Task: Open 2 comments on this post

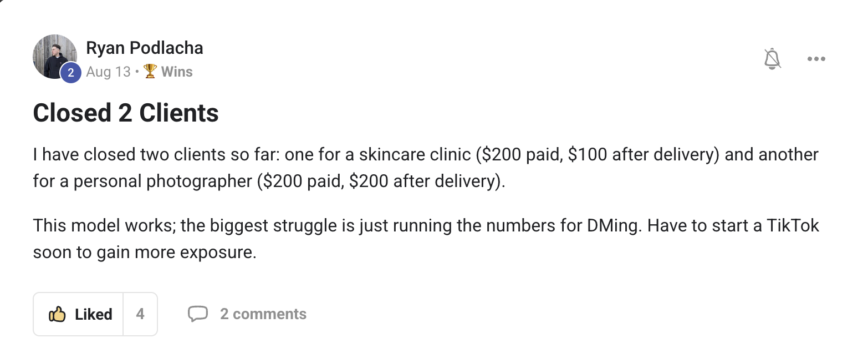Action: point(263,314)
